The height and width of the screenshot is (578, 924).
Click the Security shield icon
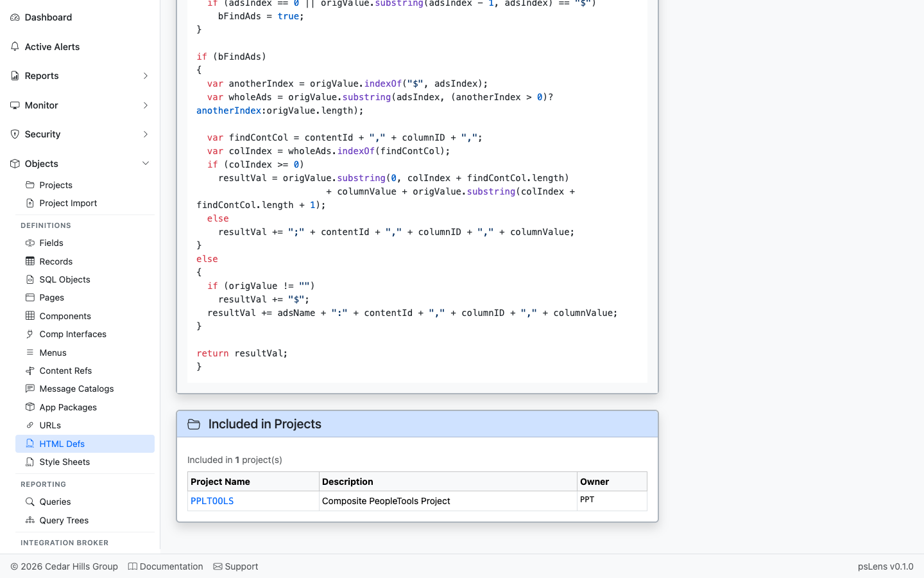click(x=15, y=134)
